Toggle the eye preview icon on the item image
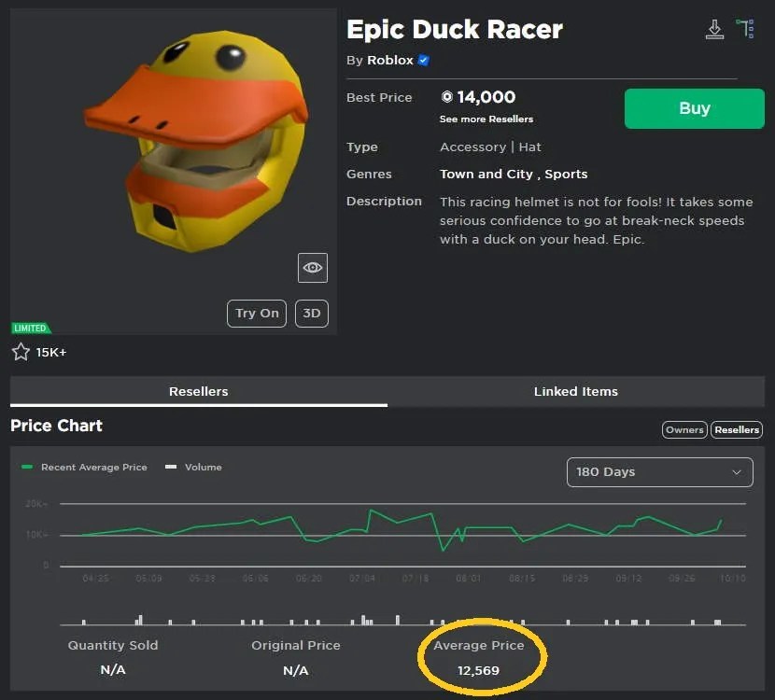This screenshot has height=700, width=775. pos(313,268)
